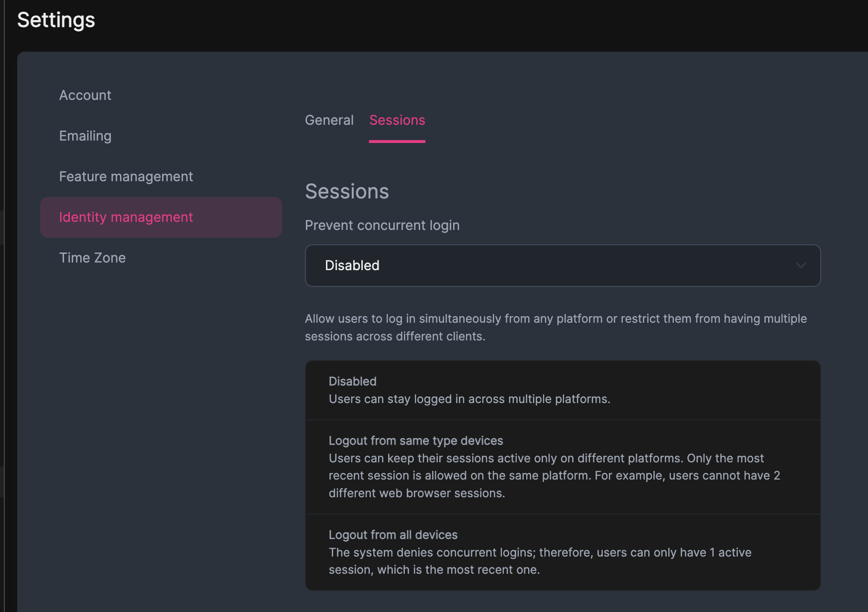Screen dimensions: 868x612
Task: Open Account settings in the sidebar
Action: (85, 95)
